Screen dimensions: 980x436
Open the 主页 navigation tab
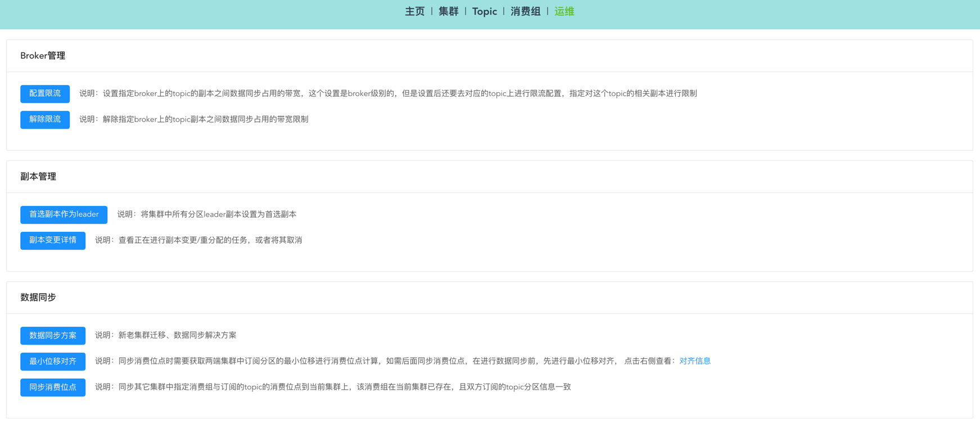(415, 11)
